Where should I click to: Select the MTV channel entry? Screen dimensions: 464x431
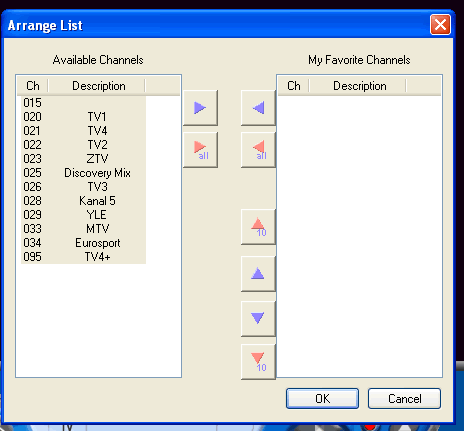pos(83,229)
